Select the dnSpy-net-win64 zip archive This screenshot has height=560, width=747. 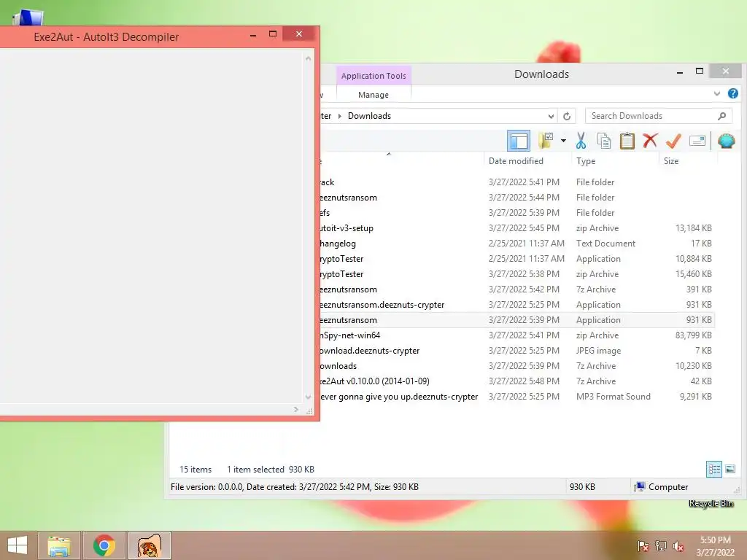pos(517,335)
